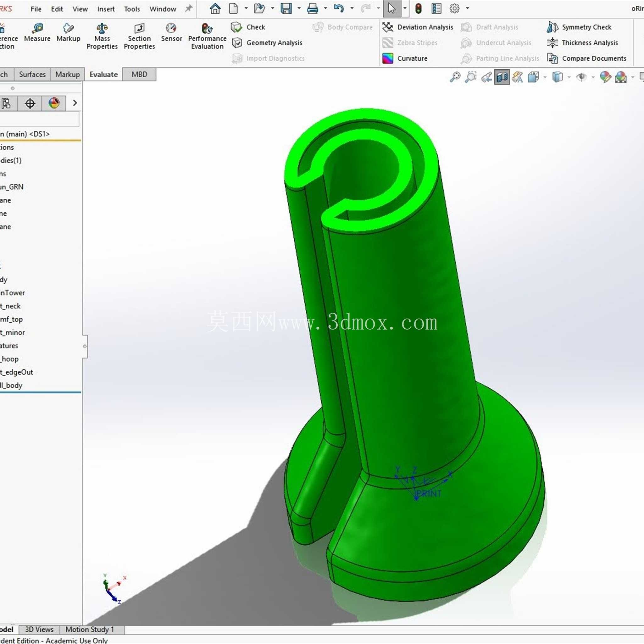The image size is (644, 644).
Task: Open Deviation Analysis
Action: click(418, 27)
